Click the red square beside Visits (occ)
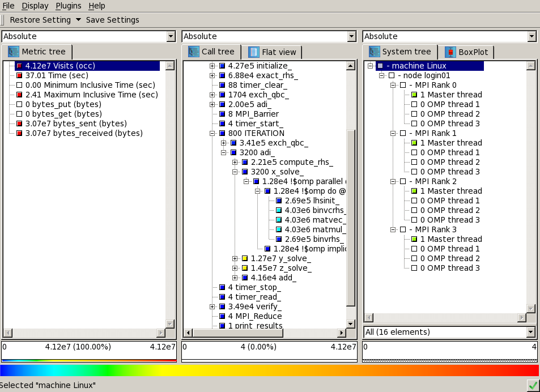Viewport: 540px width, 392px height. (19, 66)
